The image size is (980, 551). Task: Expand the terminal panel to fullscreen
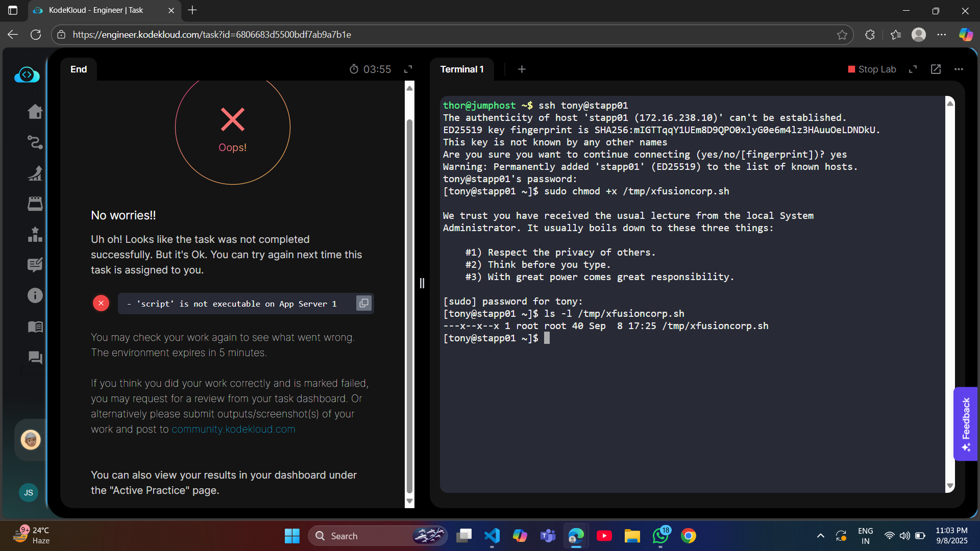913,69
